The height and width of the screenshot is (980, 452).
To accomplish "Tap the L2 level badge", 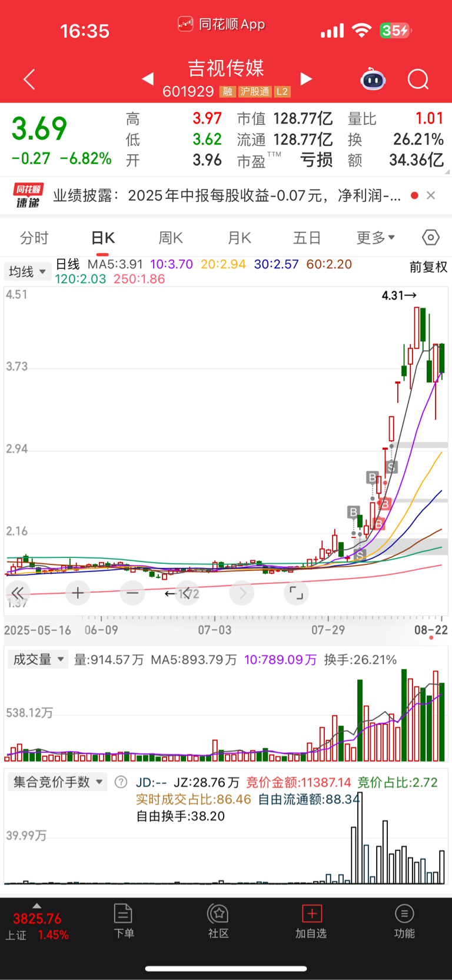I will point(282,92).
